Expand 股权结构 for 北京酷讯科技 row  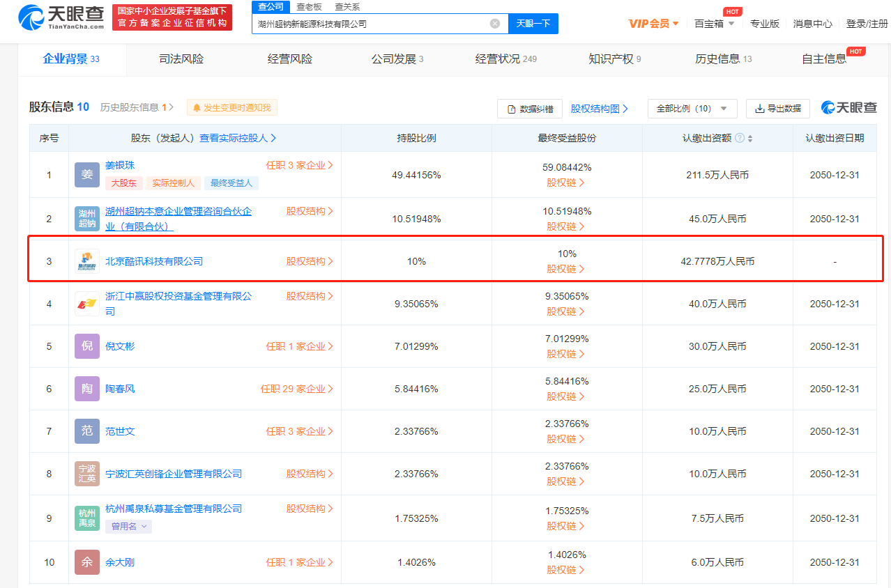pyautogui.click(x=310, y=261)
